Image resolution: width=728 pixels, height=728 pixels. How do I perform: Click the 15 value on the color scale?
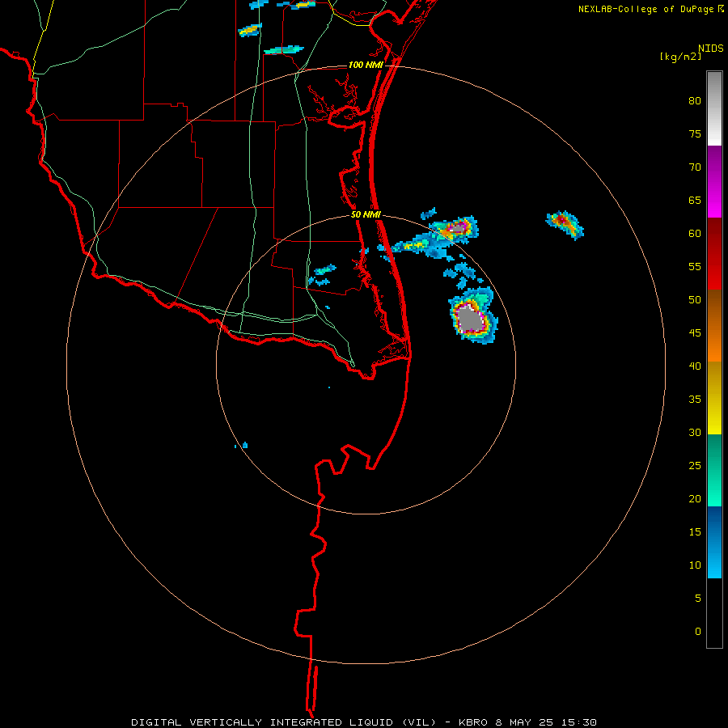pyautogui.click(x=695, y=531)
